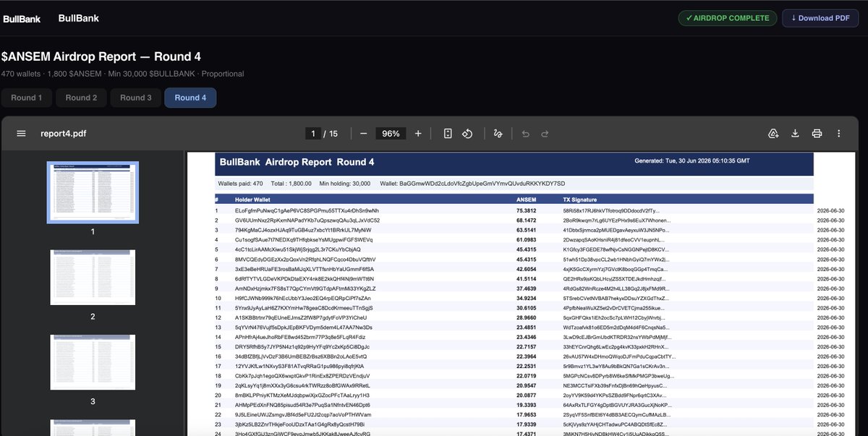
Task: Click the wallet address starting with Cu1sogfSAue7t7
Action: [x=304, y=239]
